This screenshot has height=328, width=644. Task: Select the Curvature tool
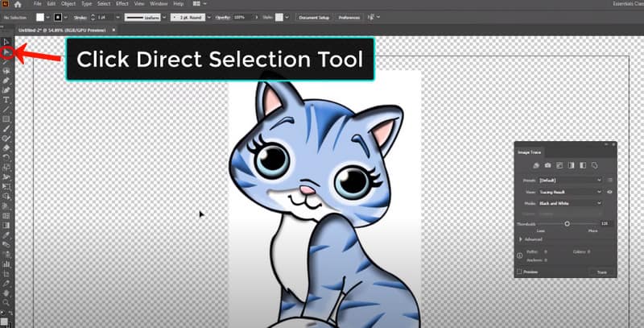(x=6, y=90)
